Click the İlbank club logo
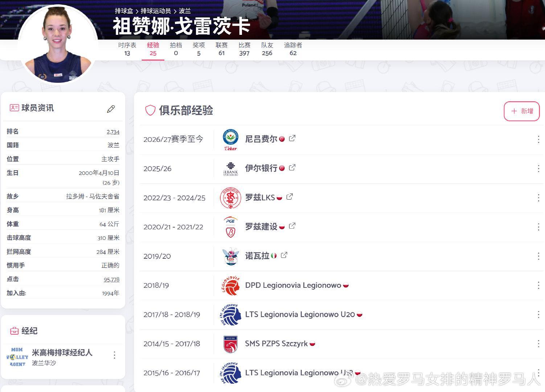 pos(230,169)
